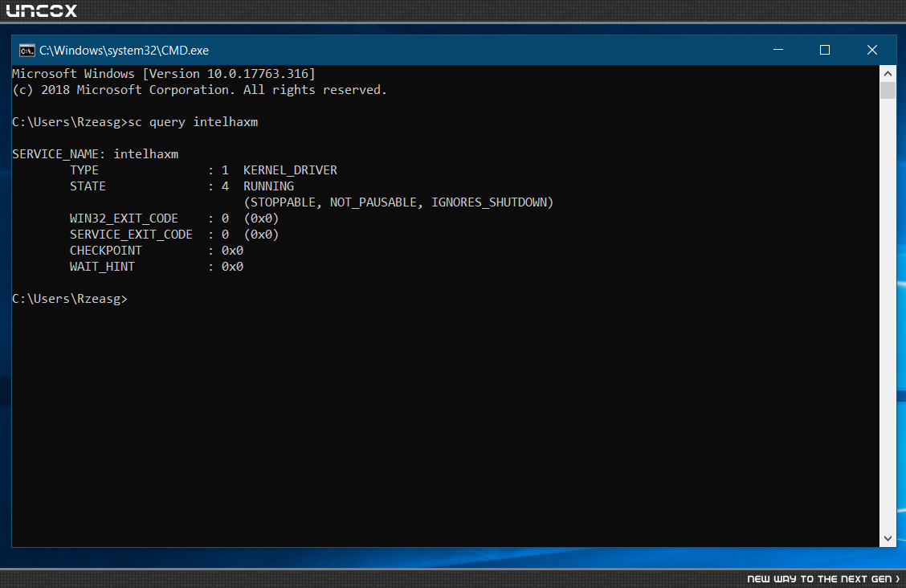Click the RUNNING state value
The height and width of the screenshot is (588, 906).
pos(269,186)
